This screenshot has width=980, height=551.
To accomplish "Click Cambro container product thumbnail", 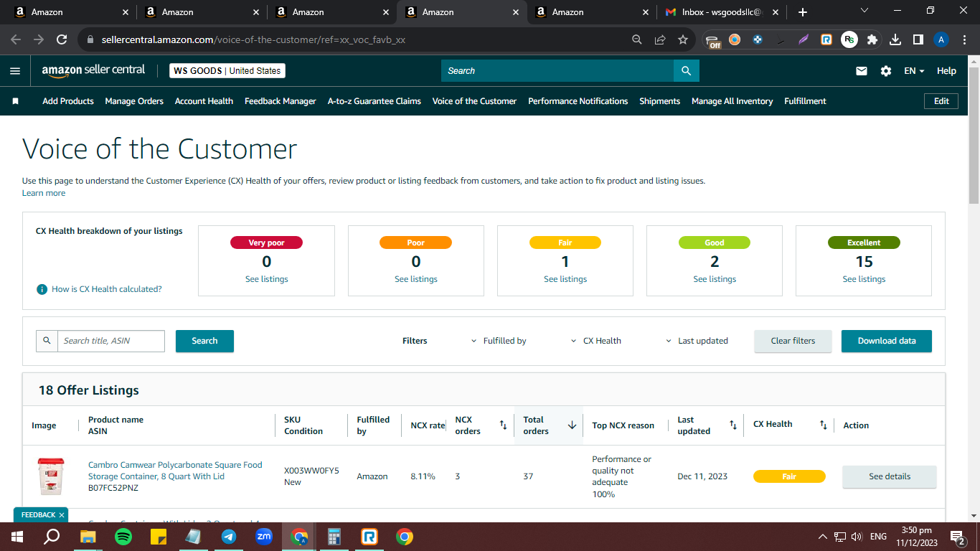I will pos(51,476).
